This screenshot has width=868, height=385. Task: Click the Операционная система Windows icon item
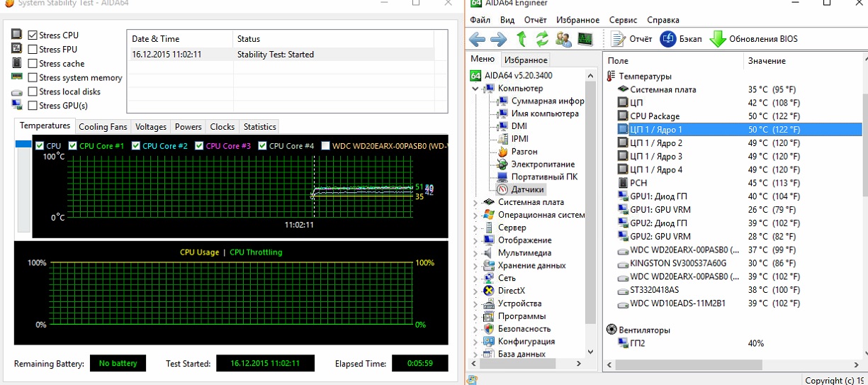click(488, 215)
